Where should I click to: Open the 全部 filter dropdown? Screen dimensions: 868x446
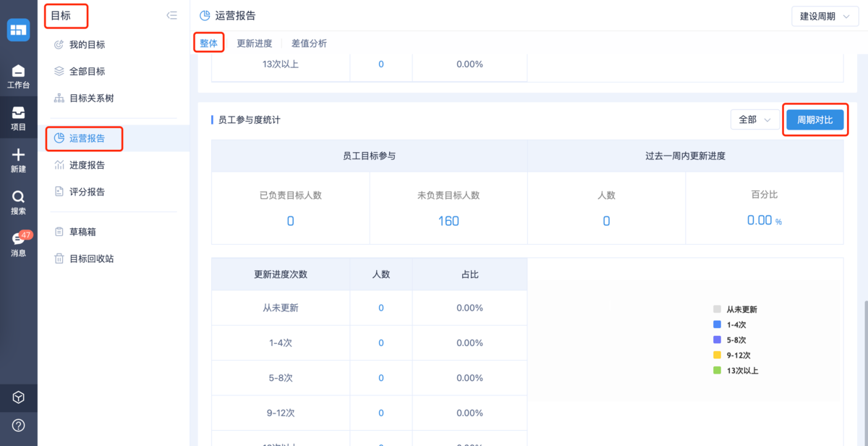[x=754, y=120]
